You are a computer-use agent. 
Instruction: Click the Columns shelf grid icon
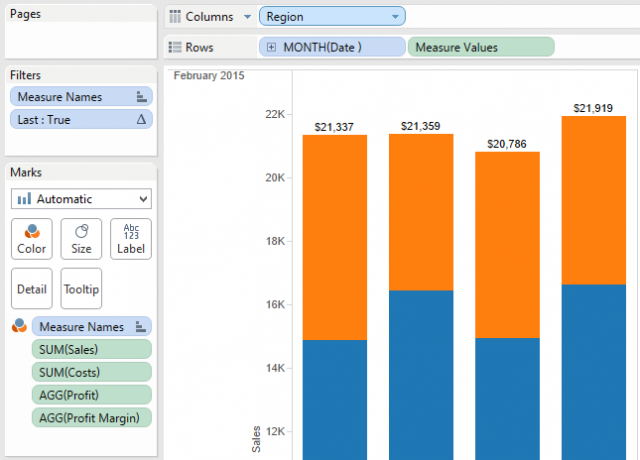[x=176, y=17]
